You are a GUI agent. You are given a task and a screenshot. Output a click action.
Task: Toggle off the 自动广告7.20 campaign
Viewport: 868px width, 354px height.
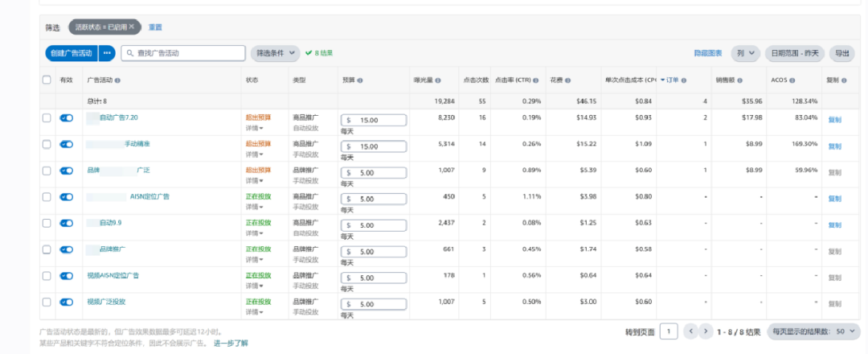[67, 118]
